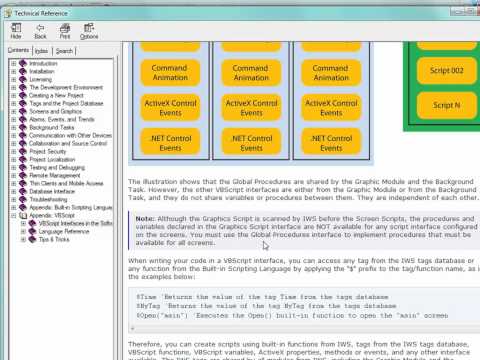480x360 pixels.
Task: Collapse the Appendix: VBScript node
Action: (14, 215)
